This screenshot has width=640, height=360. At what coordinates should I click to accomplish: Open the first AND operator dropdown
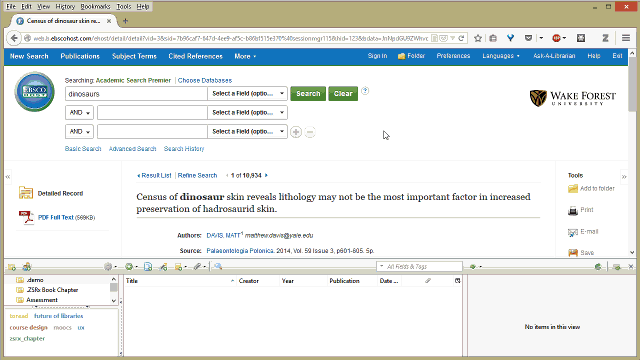tap(79, 113)
